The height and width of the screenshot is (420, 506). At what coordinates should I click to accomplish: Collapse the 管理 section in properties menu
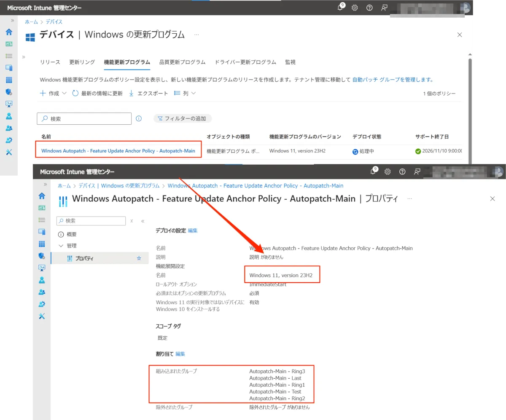click(x=61, y=246)
